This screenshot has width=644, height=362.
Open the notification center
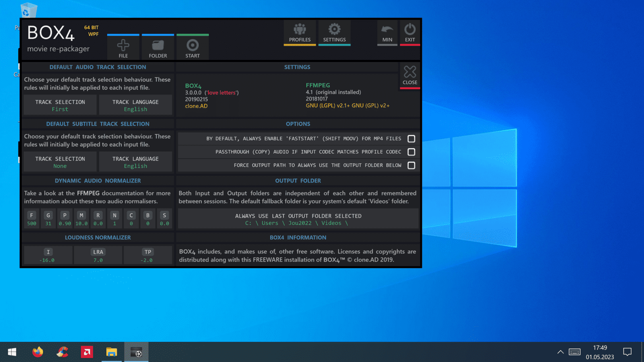[x=627, y=352]
